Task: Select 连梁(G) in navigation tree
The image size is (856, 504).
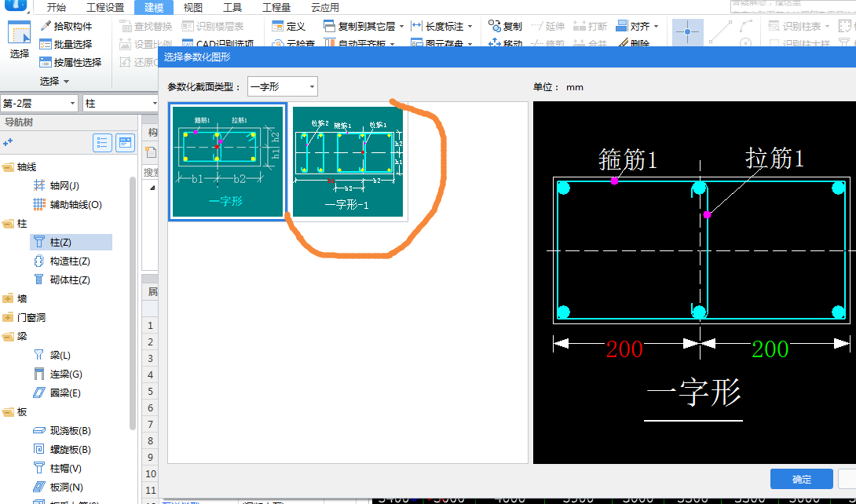Action: point(57,374)
